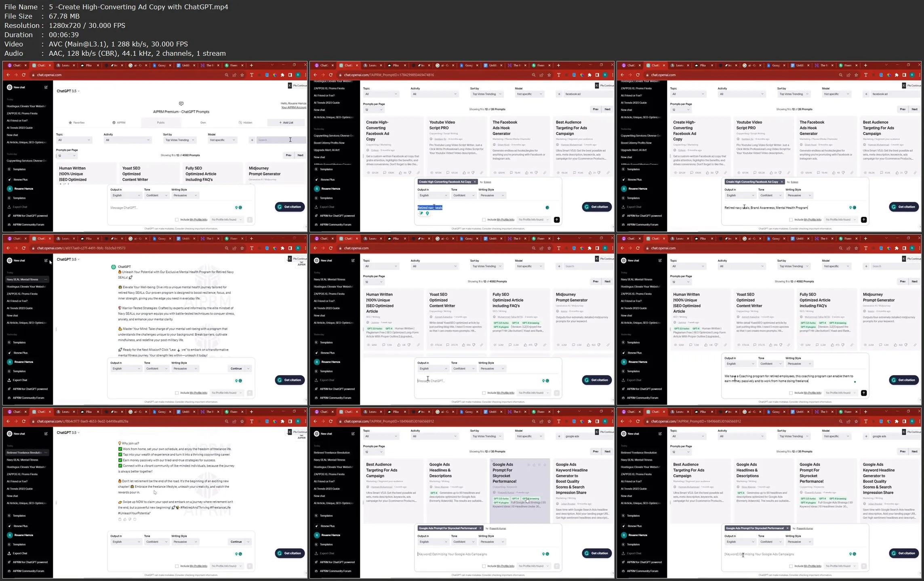Expand arrow beside Continue in Navy SEAL response frame
The height and width of the screenshot is (581, 924).
(x=248, y=369)
